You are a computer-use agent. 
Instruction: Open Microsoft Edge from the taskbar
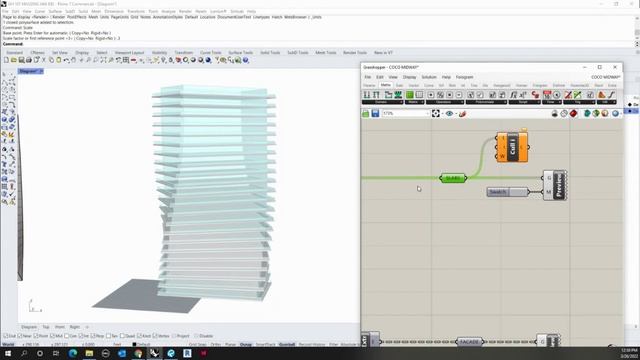73,353
